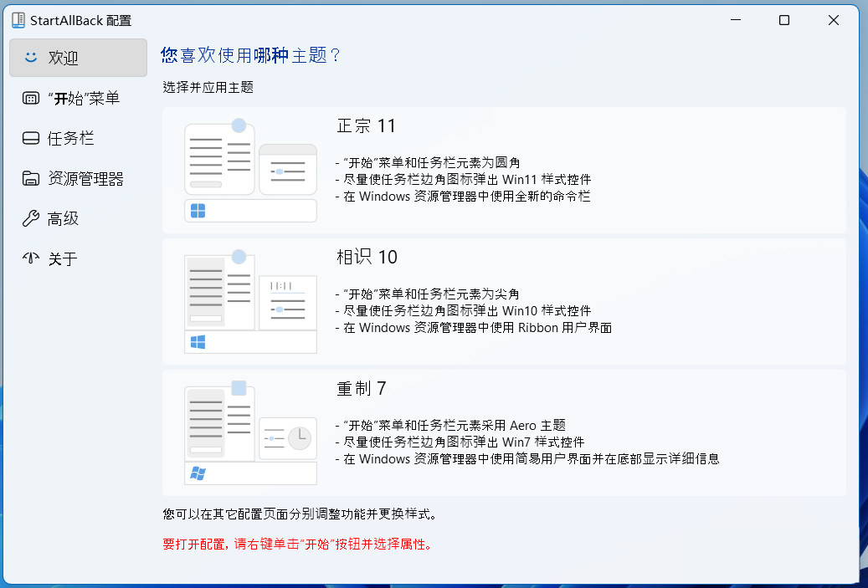Click the line about 元素为圆角
Screen dimensions: 868x588
click(428, 162)
